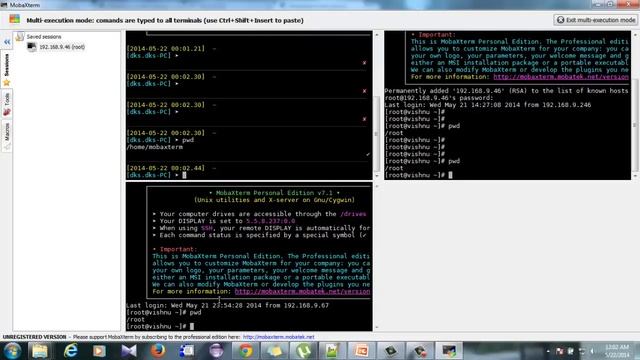This screenshot has width=640, height=360.
Task: Click the /home/mobaxterm output line
Action: tap(155, 147)
